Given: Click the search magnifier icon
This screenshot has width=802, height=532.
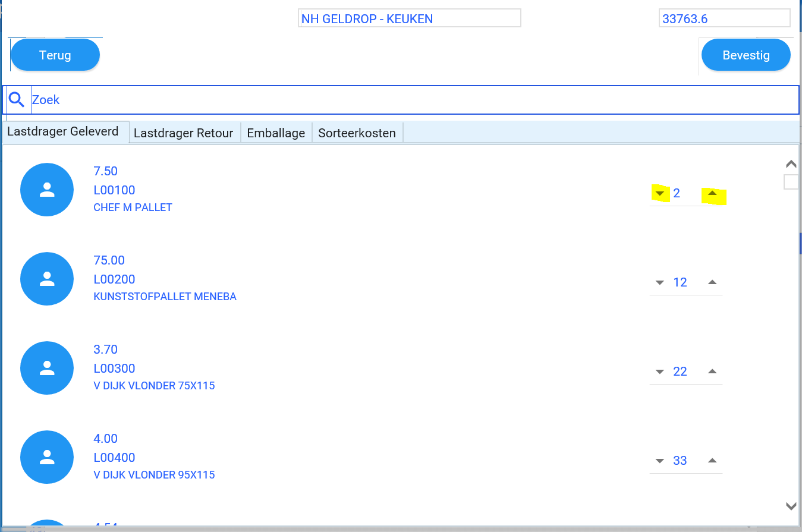Looking at the screenshot, I should coord(17,100).
